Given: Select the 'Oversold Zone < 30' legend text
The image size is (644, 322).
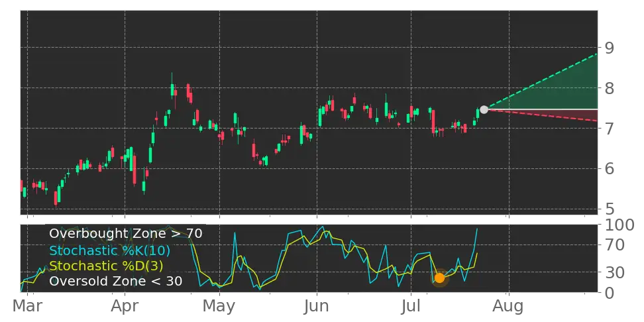Looking at the screenshot, I should click(116, 282).
